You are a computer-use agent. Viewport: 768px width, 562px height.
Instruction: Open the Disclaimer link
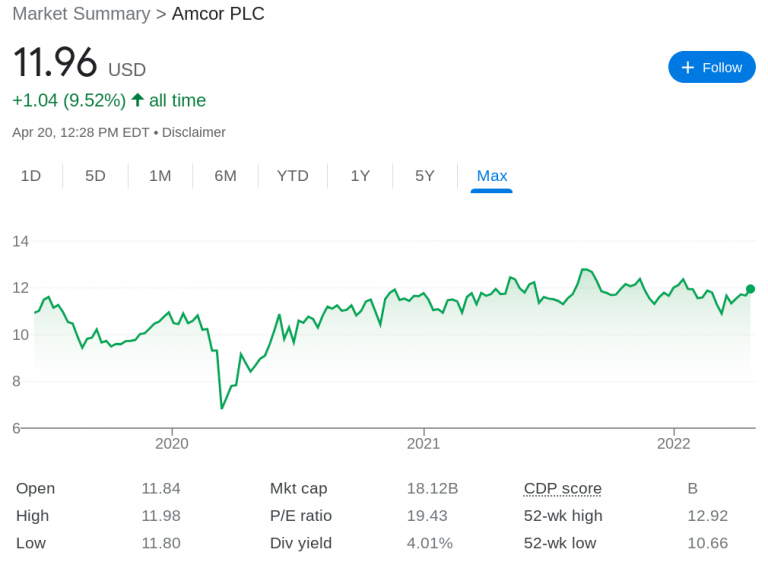(x=194, y=132)
